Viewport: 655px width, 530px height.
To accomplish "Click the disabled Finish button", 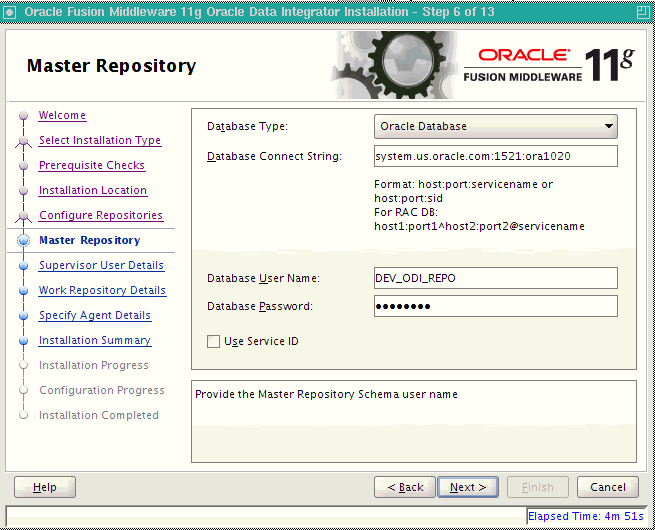I will (538, 487).
